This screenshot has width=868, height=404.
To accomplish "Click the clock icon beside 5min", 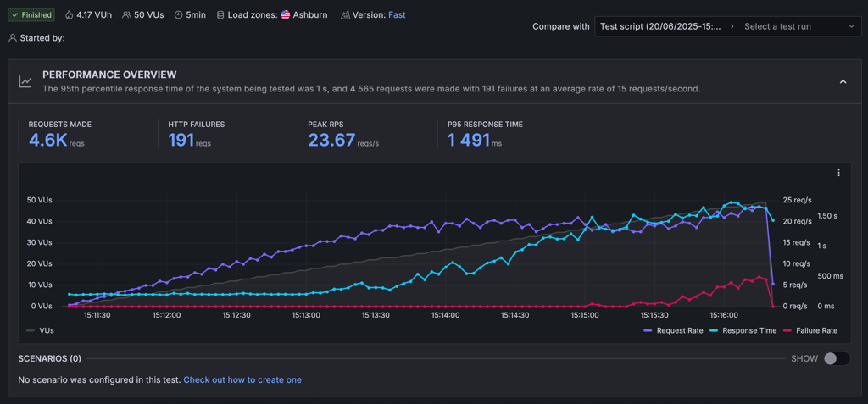I will [x=178, y=15].
